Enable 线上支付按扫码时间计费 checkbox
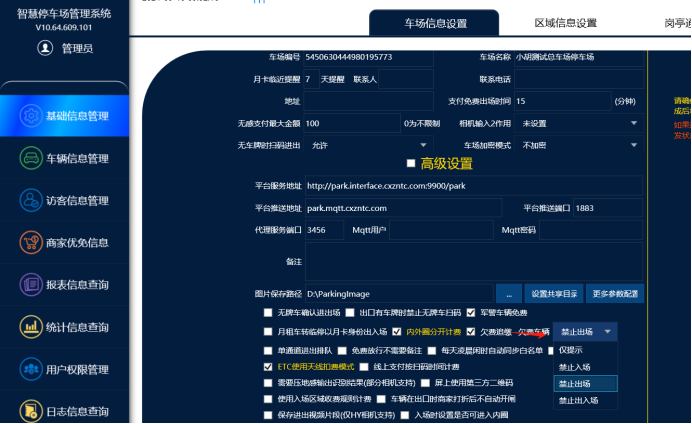This screenshot has width=692, height=424. [x=364, y=367]
